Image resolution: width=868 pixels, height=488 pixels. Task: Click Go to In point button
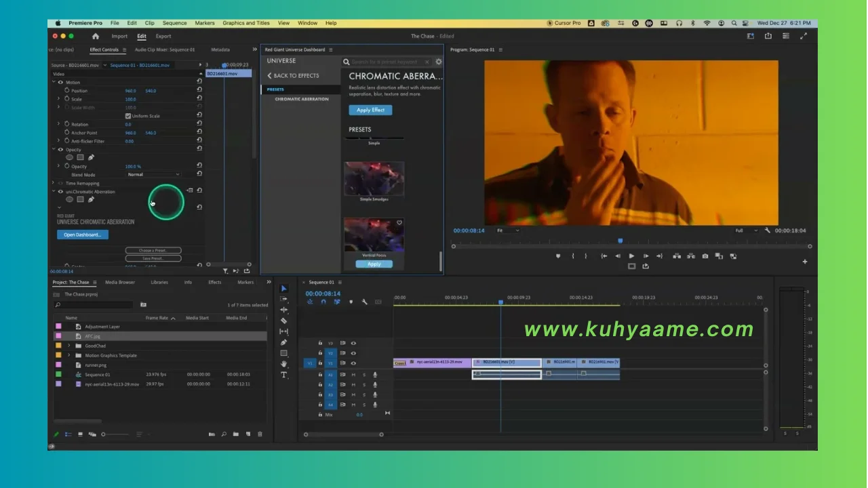click(x=604, y=256)
